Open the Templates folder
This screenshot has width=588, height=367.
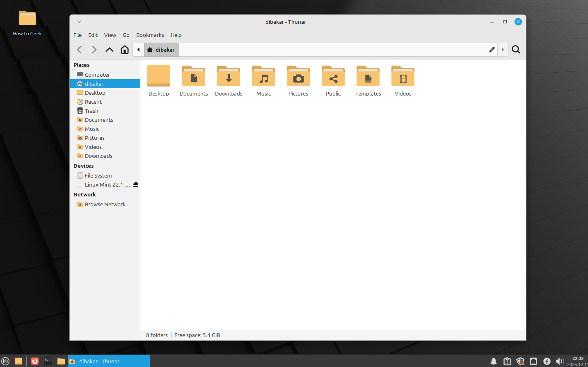pos(368,80)
